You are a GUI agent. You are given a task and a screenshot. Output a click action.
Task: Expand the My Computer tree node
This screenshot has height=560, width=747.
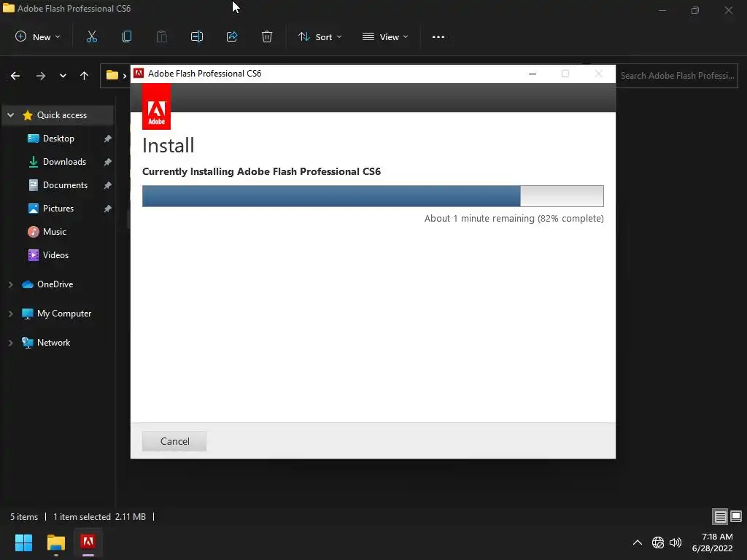[x=10, y=314]
